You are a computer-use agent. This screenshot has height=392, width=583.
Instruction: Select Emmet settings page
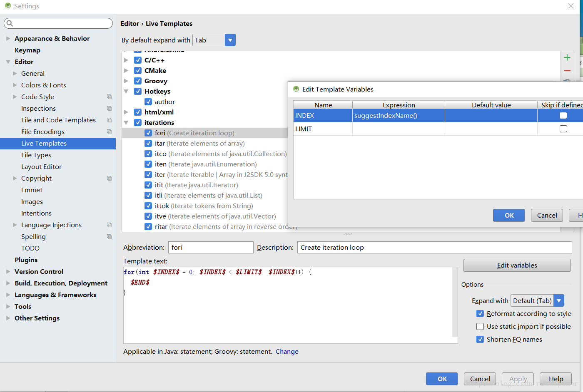(32, 190)
